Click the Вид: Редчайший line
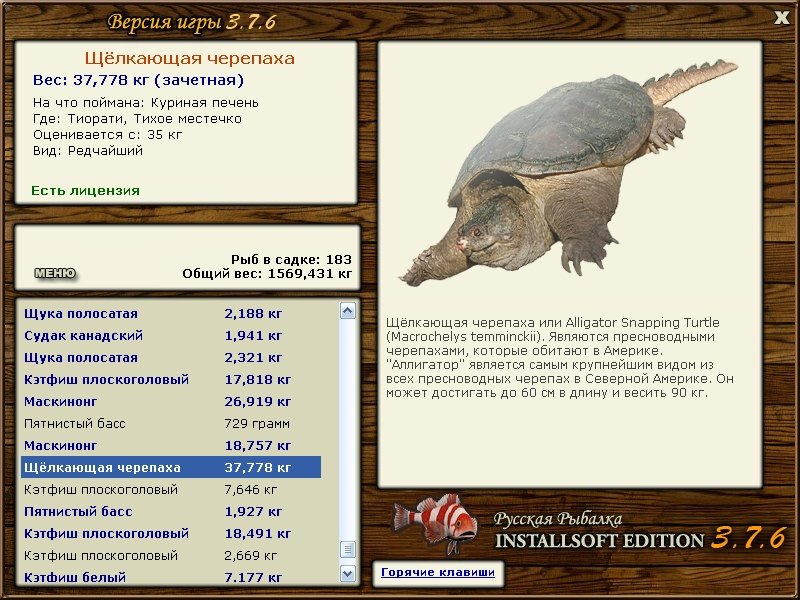Screen dimensions: 800x600 click(88, 151)
